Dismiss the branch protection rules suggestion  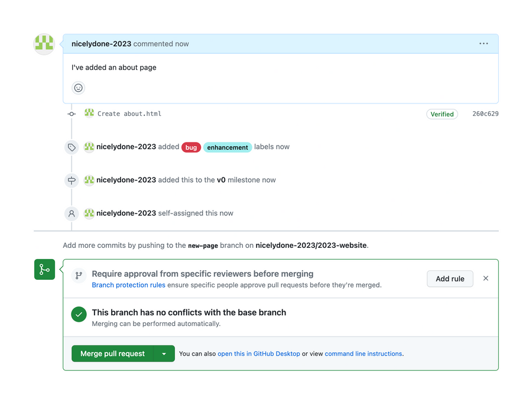(486, 278)
